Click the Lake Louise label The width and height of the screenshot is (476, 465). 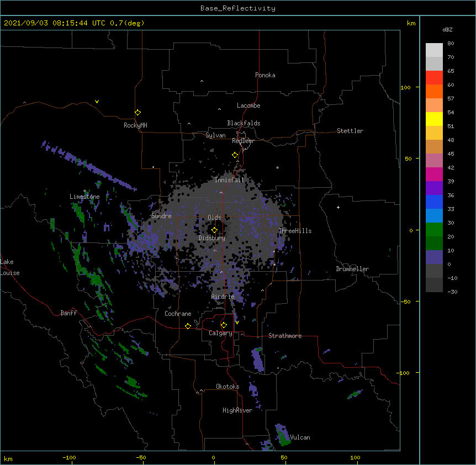pyautogui.click(x=9, y=267)
